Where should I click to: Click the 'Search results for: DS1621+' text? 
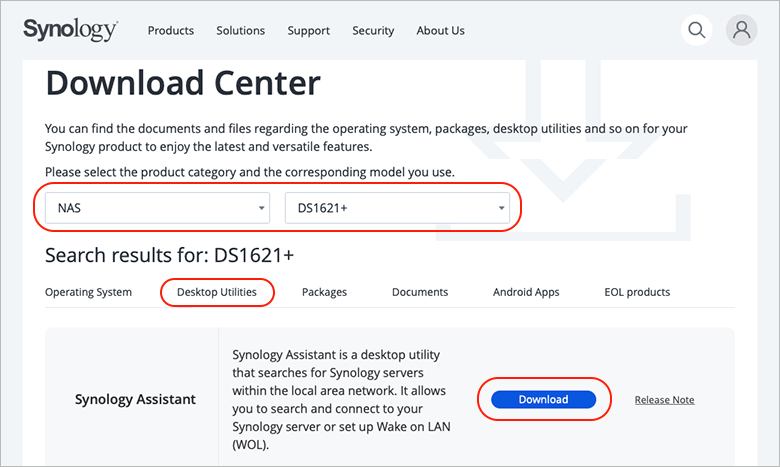coord(170,255)
